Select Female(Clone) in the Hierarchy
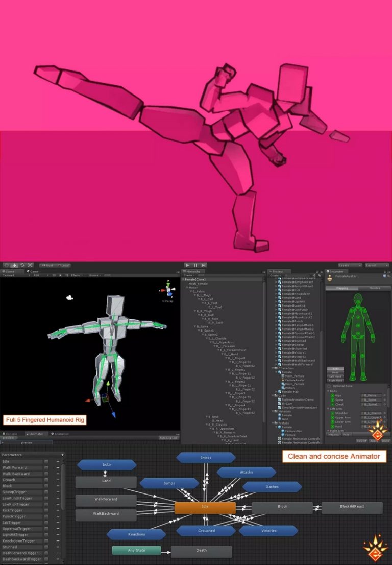Viewport: 392px width, 565px height. (x=195, y=279)
